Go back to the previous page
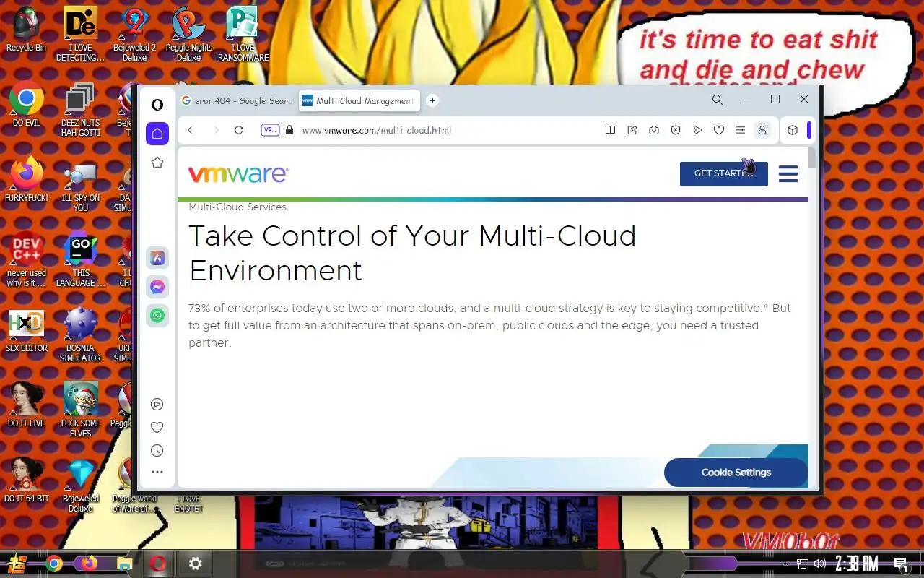This screenshot has width=924, height=578. click(190, 130)
